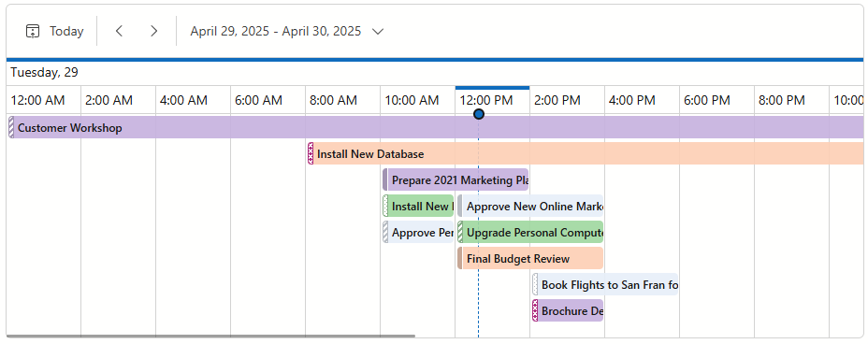Select Book Flights to San Fran appointment
This screenshot has height=344, width=868.
(x=605, y=284)
